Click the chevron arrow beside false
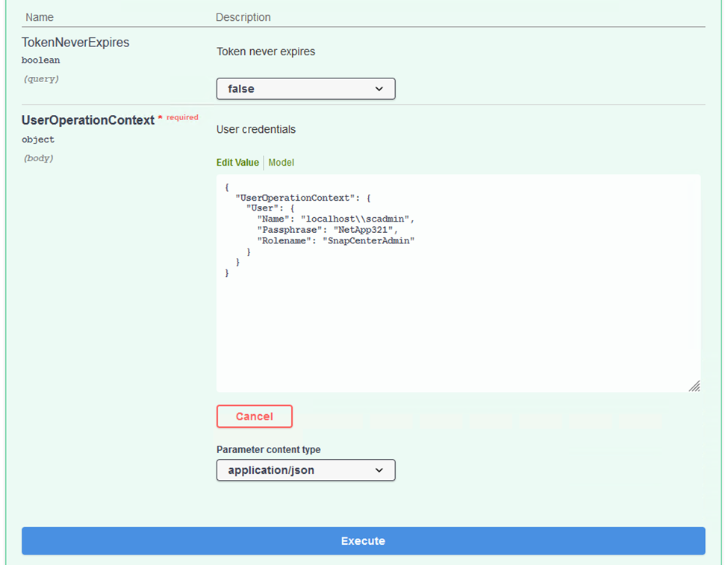 click(379, 89)
